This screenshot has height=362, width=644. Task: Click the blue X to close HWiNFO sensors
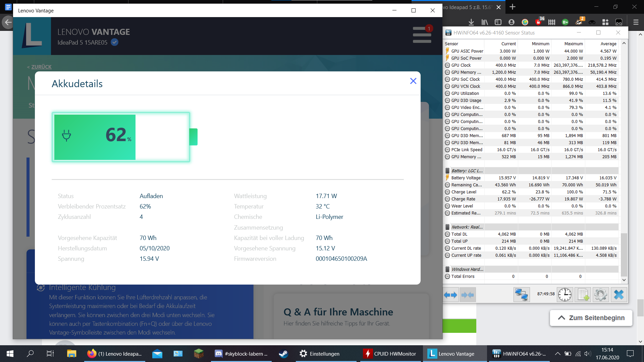point(619,295)
